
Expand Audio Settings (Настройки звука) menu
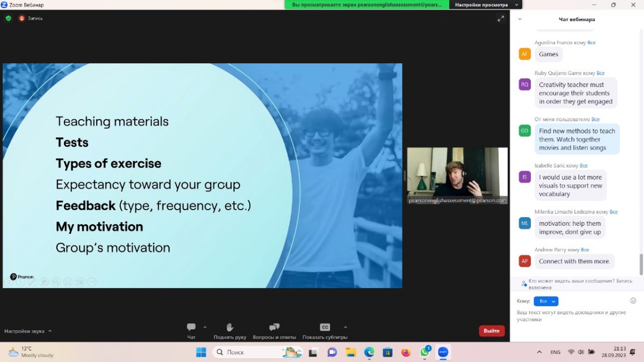coord(28,331)
